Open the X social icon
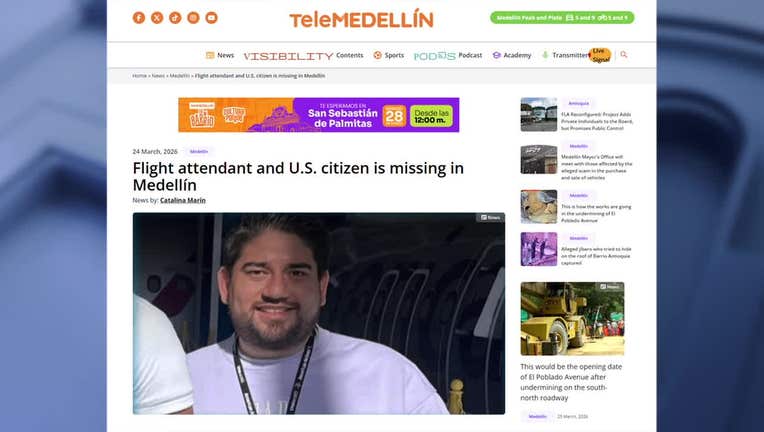The width and height of the screenshot is (764, 432). point(157,18)
